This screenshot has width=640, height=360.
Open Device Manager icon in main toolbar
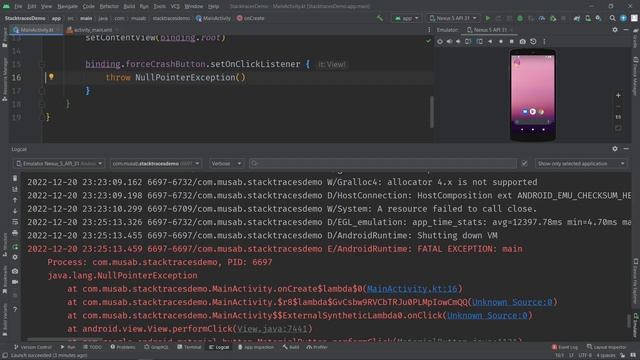tap(588, 18)
